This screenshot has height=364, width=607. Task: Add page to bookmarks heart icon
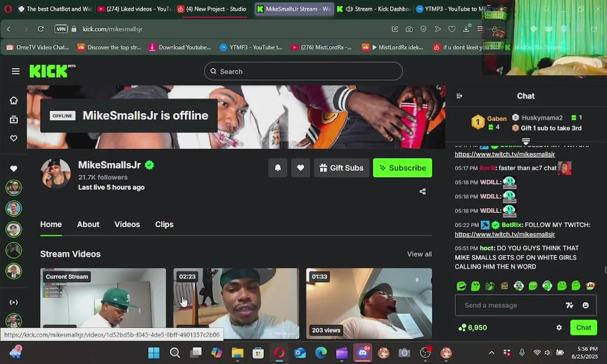click(452, 29)
